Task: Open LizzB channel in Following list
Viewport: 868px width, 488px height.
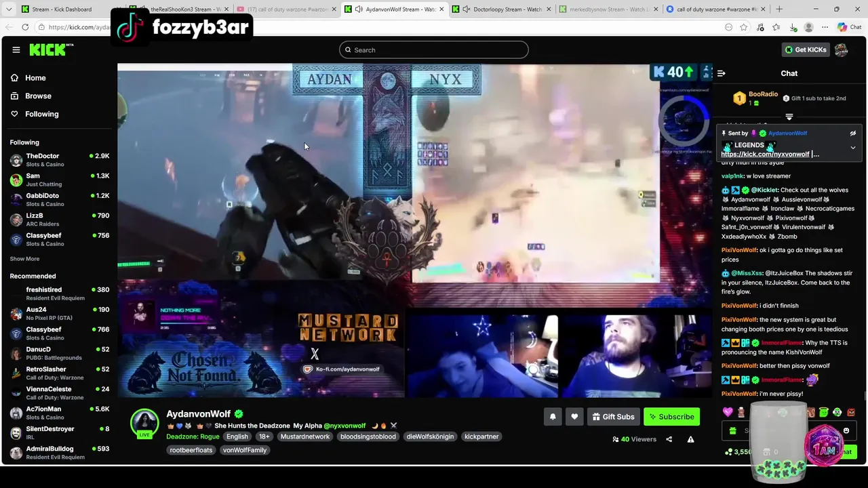Action: coord(60,220)
